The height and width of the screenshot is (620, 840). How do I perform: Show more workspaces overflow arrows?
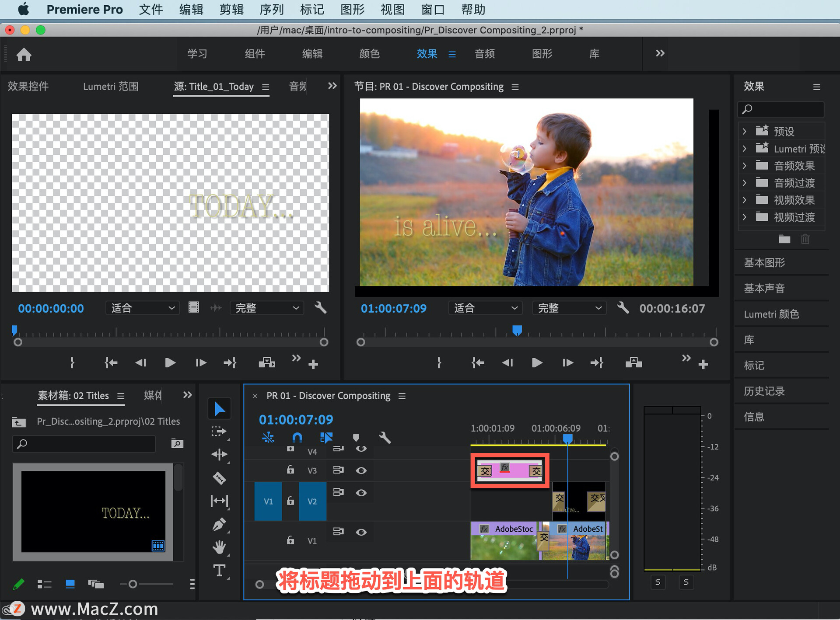660,53
